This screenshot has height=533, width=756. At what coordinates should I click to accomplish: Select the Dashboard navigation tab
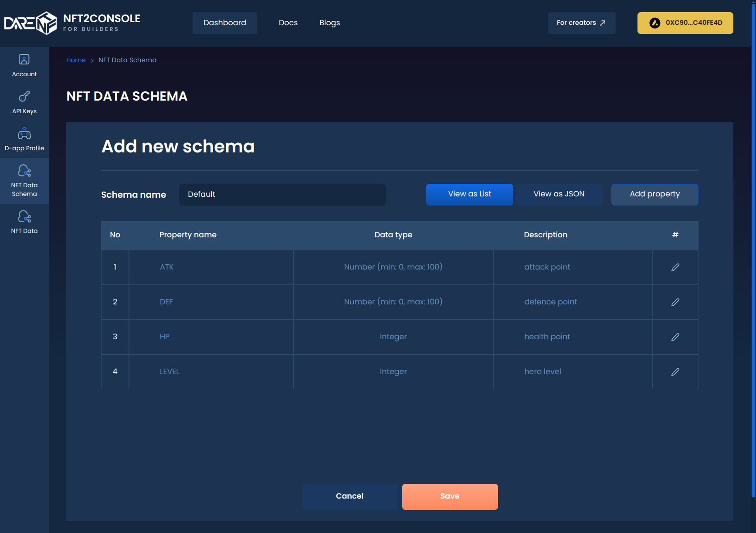coord(224,23)
